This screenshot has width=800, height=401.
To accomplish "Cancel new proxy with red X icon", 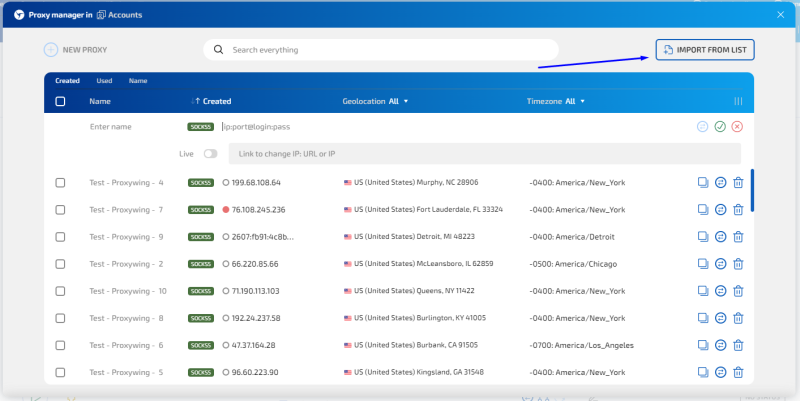I will click(738, 127).
